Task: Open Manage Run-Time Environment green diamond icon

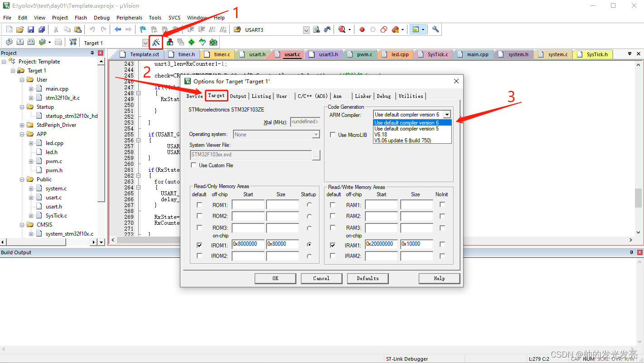Action: (192, 42)
